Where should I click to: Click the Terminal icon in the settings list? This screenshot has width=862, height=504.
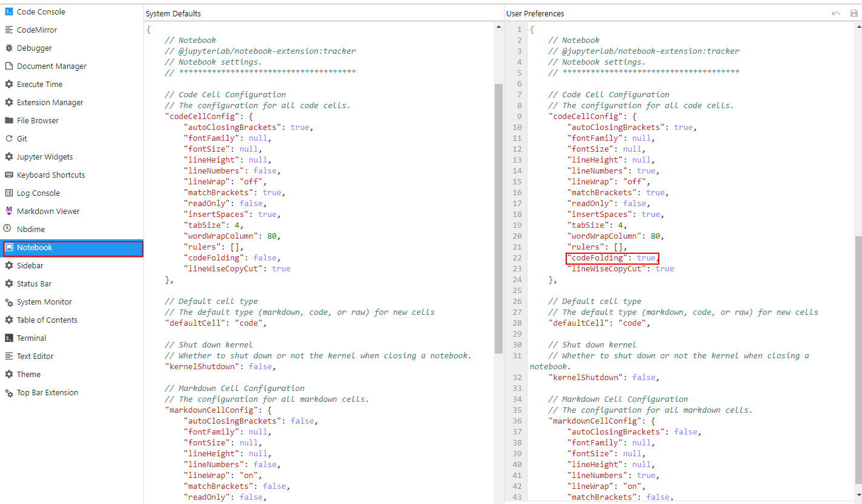pyautogui.click(x=10, y=338)
